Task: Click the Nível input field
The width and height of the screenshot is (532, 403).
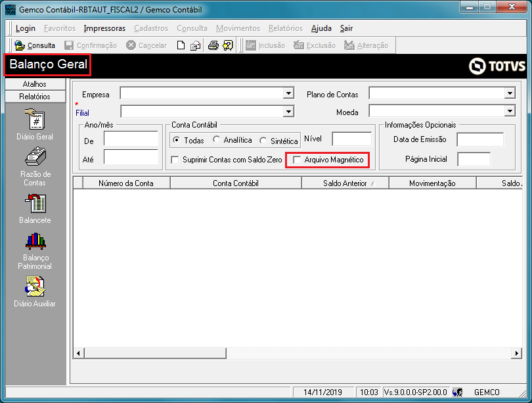Action: 351,139
